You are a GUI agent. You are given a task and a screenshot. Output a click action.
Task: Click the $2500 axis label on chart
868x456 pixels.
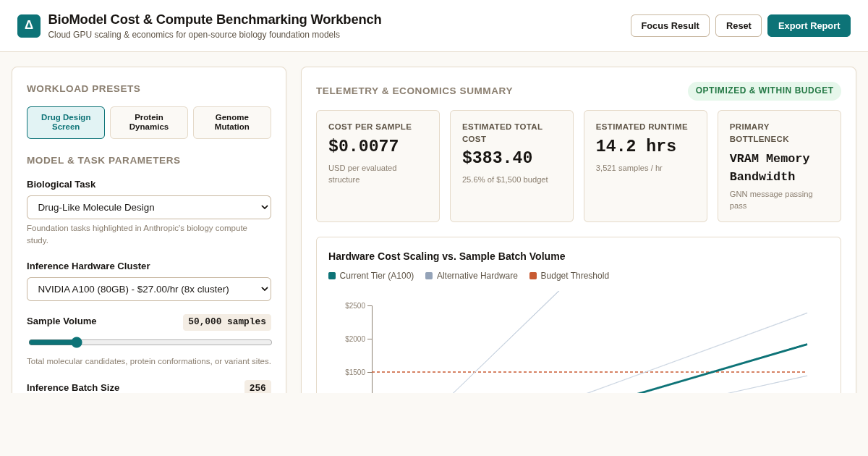click(x=355, y=305)
